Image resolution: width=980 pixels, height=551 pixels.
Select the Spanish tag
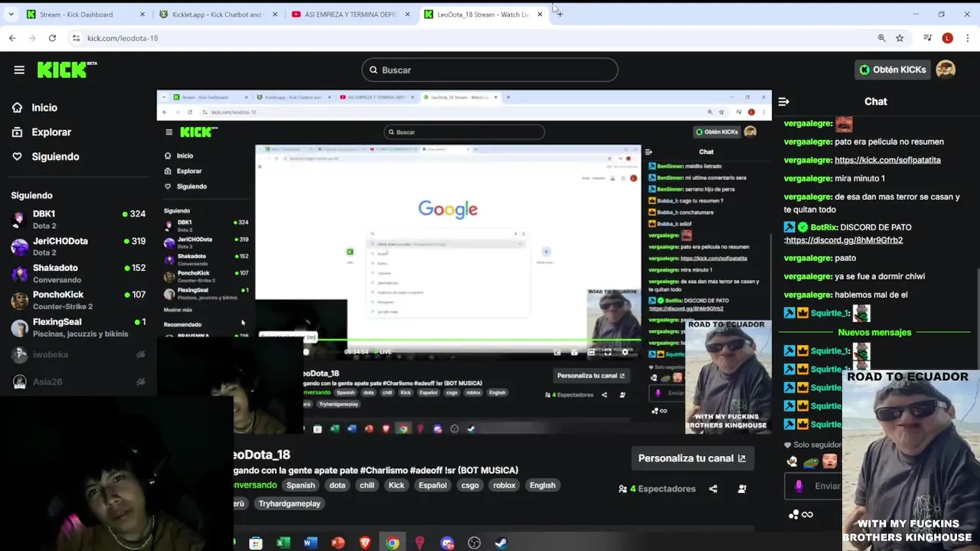coord(300,485)
